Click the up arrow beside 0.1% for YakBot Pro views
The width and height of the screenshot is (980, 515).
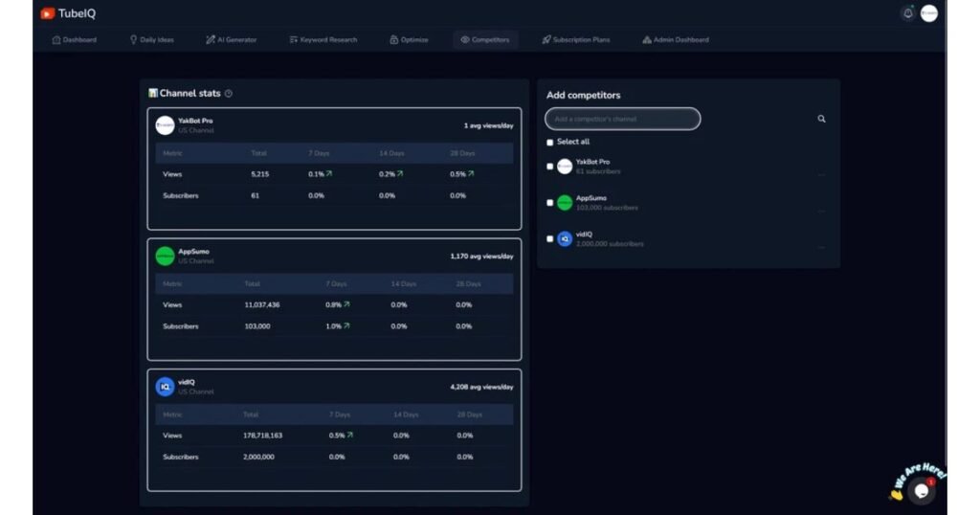point(329,174)
